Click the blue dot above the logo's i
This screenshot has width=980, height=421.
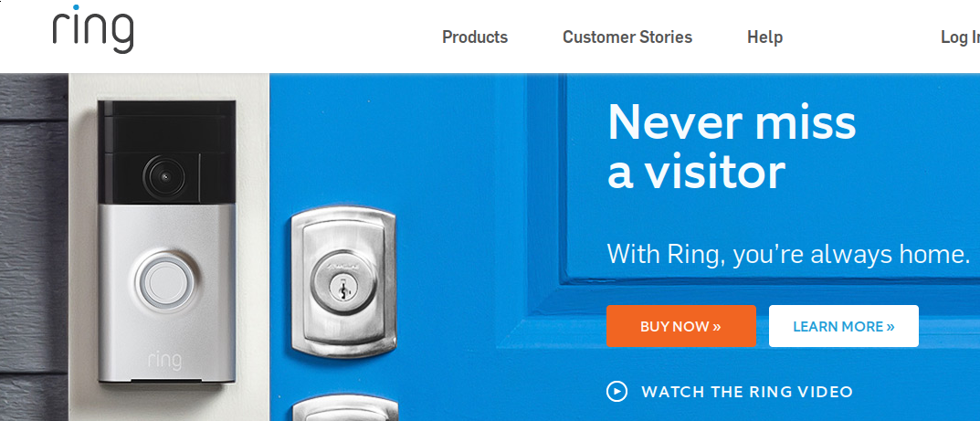point(76,8)
